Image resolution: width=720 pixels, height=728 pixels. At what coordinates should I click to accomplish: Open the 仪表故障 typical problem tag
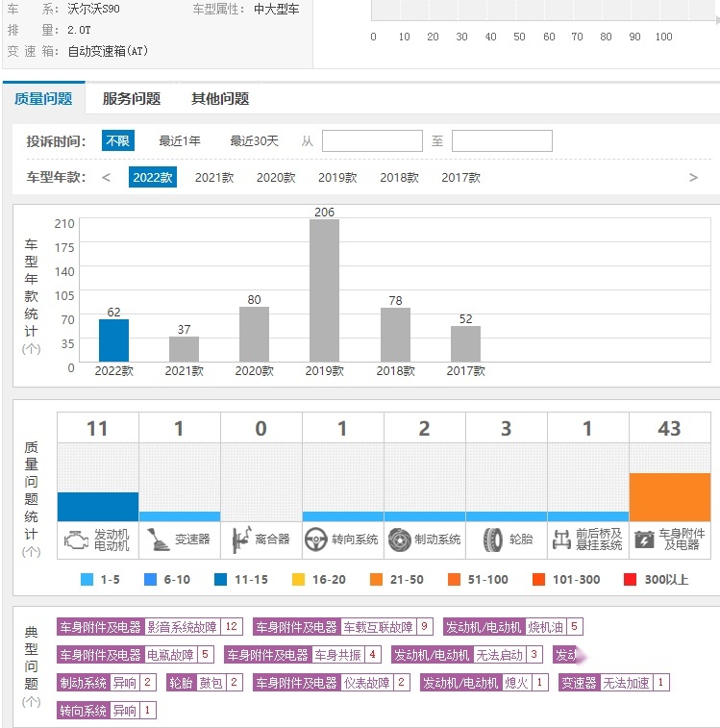[x=332, y=683]
